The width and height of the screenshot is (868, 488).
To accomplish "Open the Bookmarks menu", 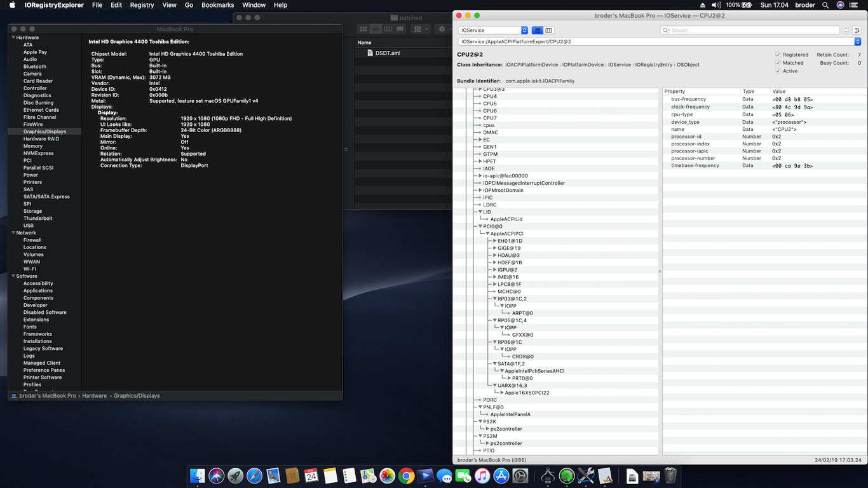I will click(x=218, y=5).
